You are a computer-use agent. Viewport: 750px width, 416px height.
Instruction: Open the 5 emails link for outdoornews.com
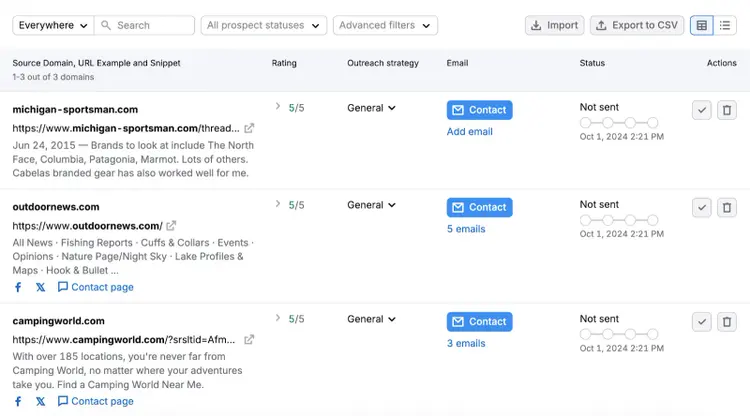(x=466, y=229)
